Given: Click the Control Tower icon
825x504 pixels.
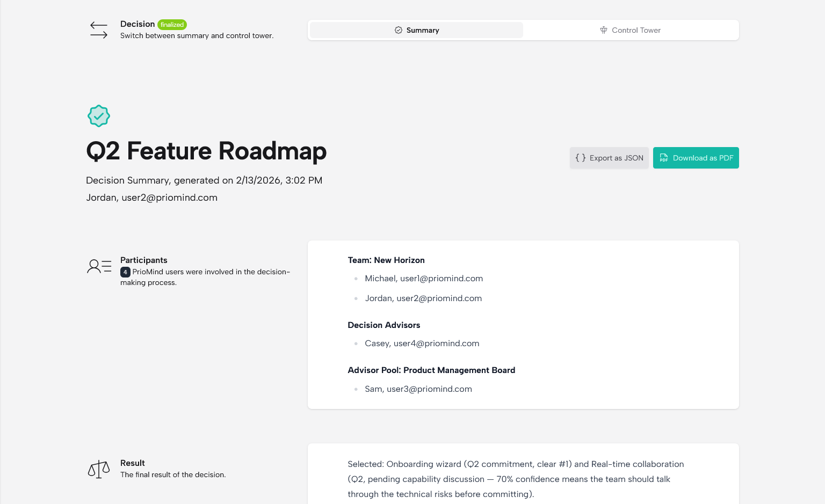Looking at the screenshot, I should click(x=604, y=30).
